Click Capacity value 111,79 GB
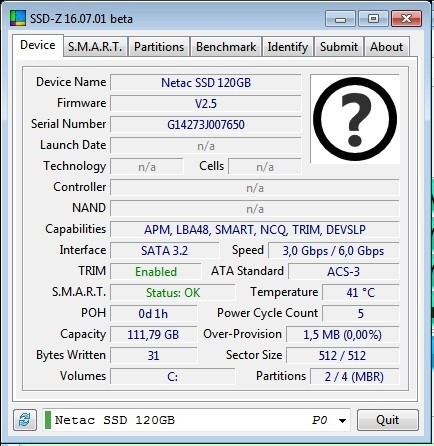The image size is (434, 446). coord(154,335)
